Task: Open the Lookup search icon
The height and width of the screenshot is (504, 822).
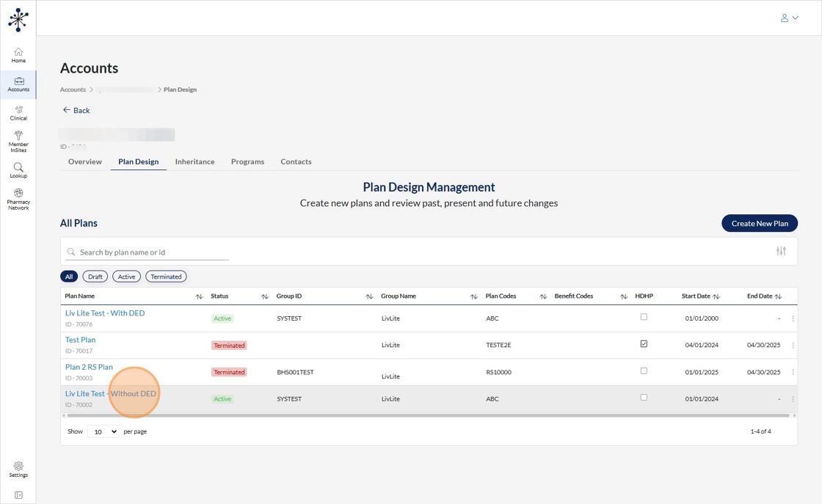Action: coord(18,170)
